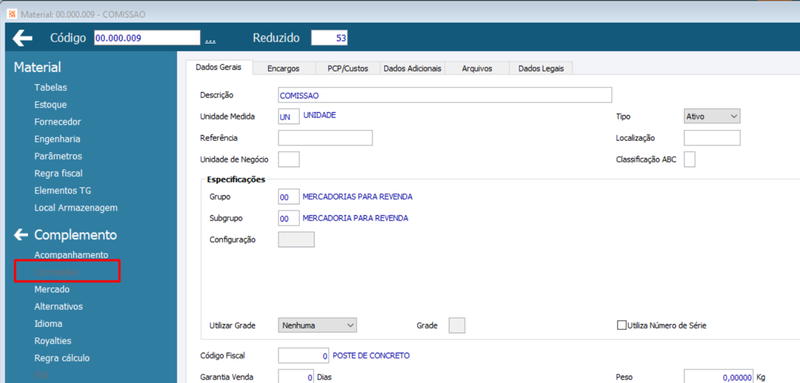Select Engenharia in the sidebar
The image size is (800, 383).
[57, 139]
